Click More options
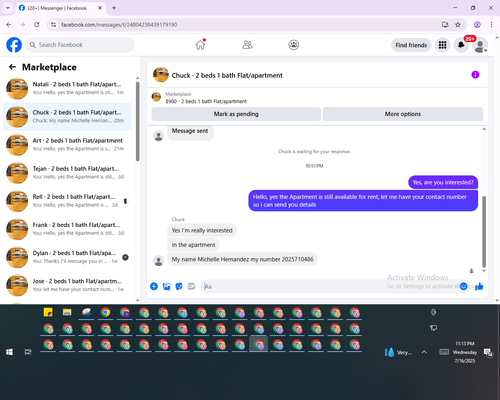500x400 pixels. click(403, 114)
